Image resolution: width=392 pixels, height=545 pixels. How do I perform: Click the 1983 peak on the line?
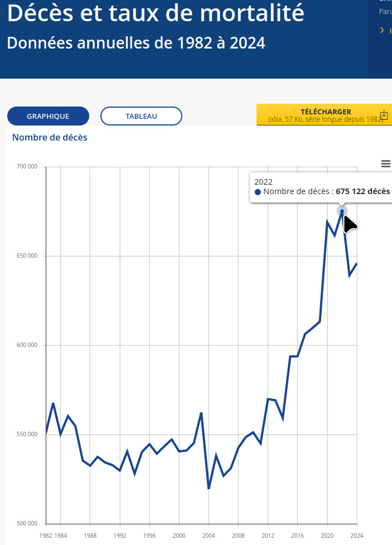tap(53, 403)
